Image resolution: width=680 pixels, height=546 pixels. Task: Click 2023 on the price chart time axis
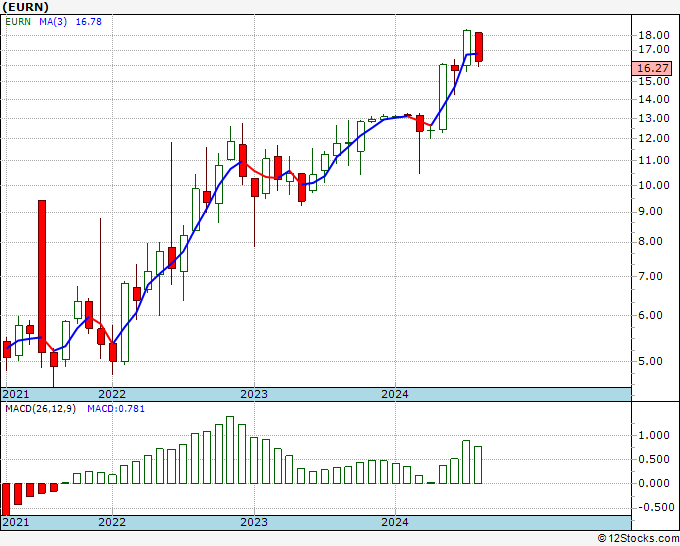click(x=254, y=394)
